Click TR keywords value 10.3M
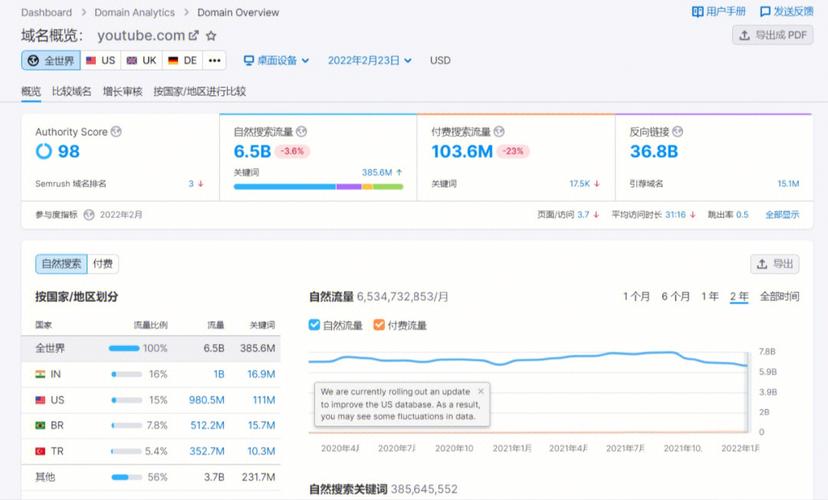Screen dimensions: 828x500 point(261,451)
